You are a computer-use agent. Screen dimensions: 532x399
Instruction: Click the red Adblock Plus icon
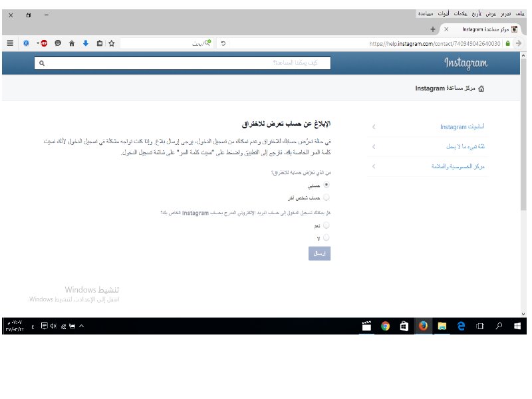click(44, 43)
